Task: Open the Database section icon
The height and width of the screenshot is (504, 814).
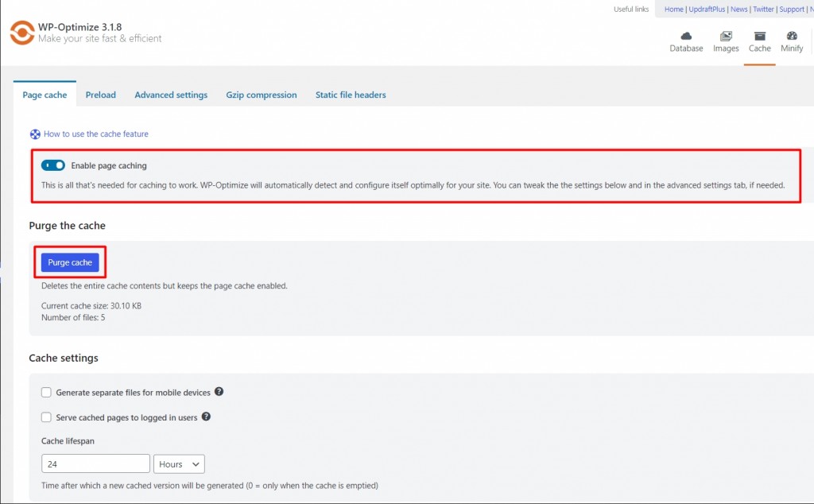Action: [x=686, y=36]
